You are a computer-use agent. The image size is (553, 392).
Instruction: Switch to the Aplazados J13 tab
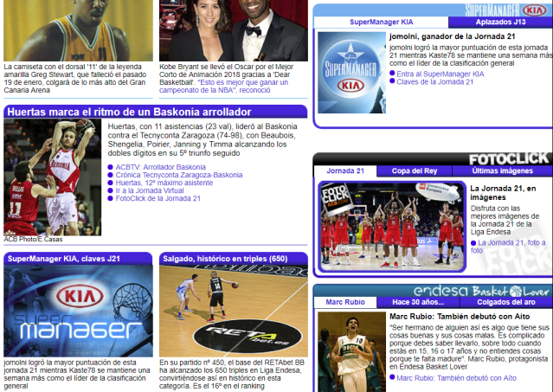pos(500,22)
